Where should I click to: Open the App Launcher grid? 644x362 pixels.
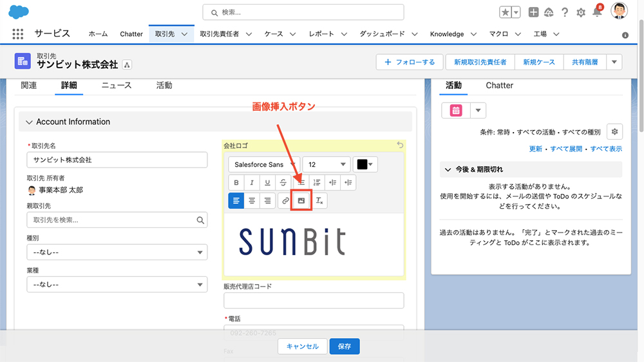(x=17, y=33)
